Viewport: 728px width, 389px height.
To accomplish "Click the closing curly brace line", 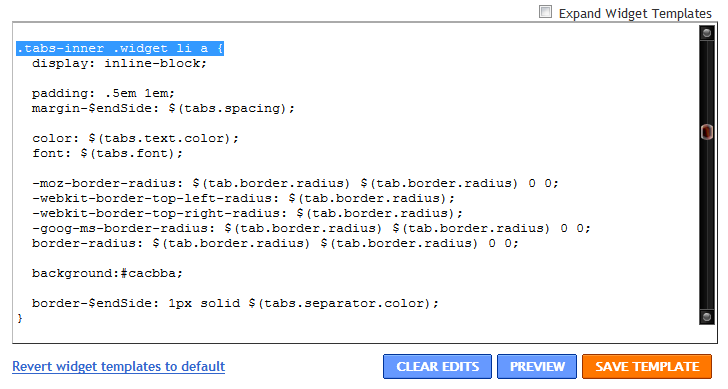I will (x=20, y=318).
